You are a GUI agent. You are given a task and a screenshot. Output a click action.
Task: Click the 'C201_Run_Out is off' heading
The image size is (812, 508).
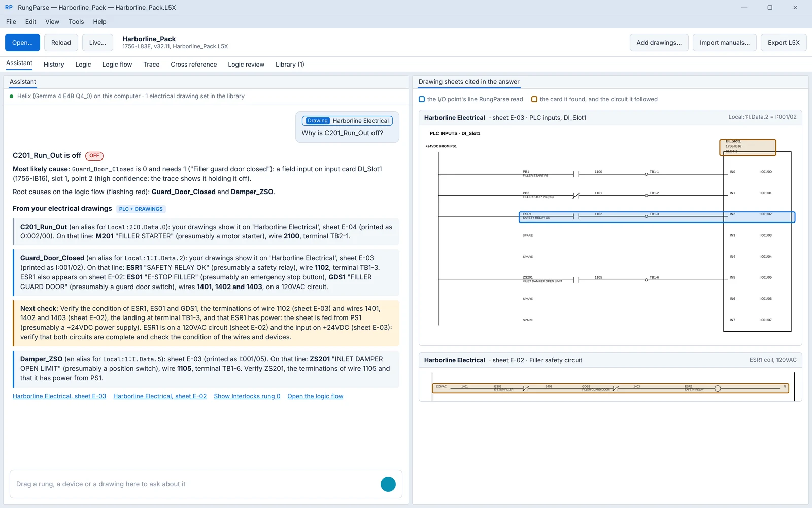pos(47,155)
